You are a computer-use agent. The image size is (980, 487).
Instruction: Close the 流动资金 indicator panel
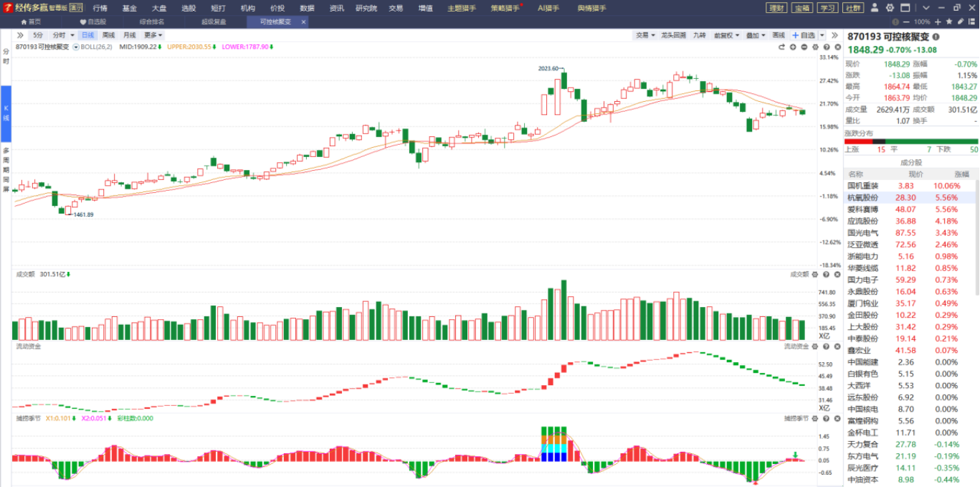(836, 346)
